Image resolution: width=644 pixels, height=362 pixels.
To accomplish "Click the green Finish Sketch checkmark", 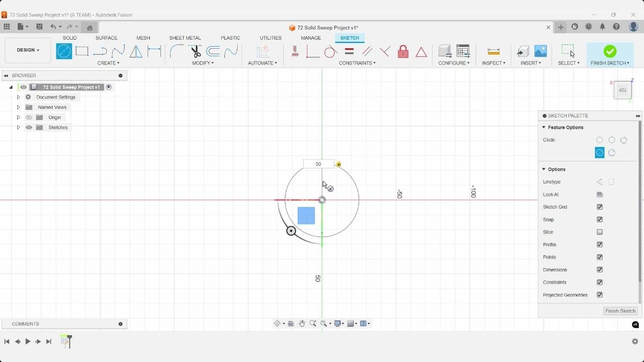I will coord(610,51).
